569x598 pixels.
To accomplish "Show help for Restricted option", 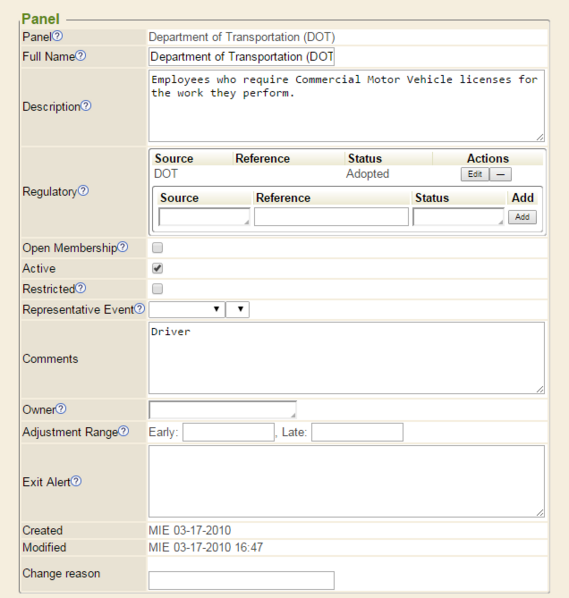I will (x=80, y=288).
